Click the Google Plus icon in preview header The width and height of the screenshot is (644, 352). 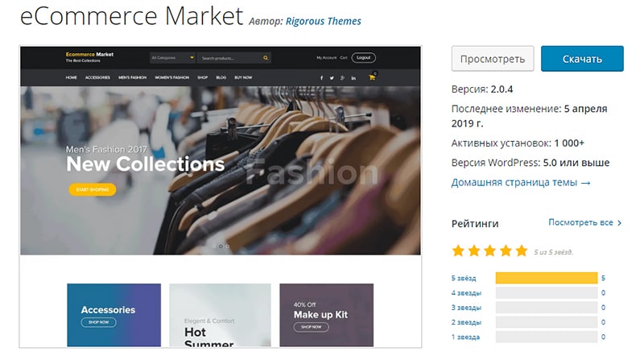pyautogui.click(x=343, y=77)
